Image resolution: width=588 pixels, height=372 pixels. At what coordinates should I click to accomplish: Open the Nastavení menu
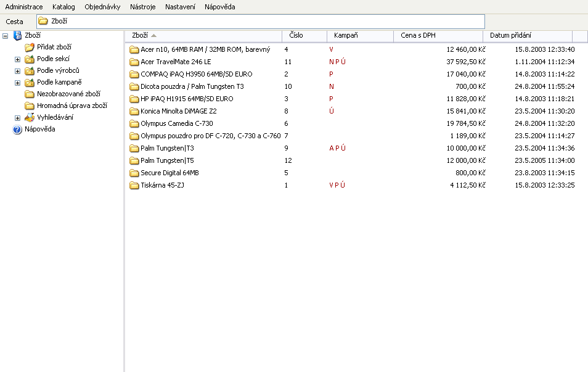(x=180, y=7)
